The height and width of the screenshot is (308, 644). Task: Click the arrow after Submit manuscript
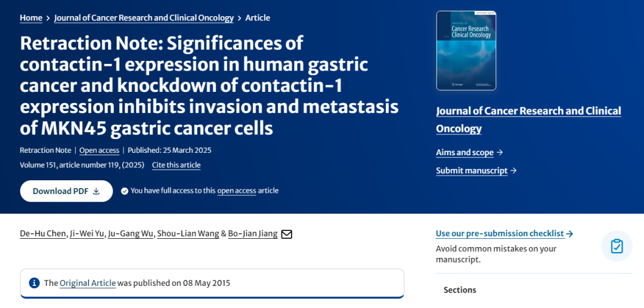point(513,171)
